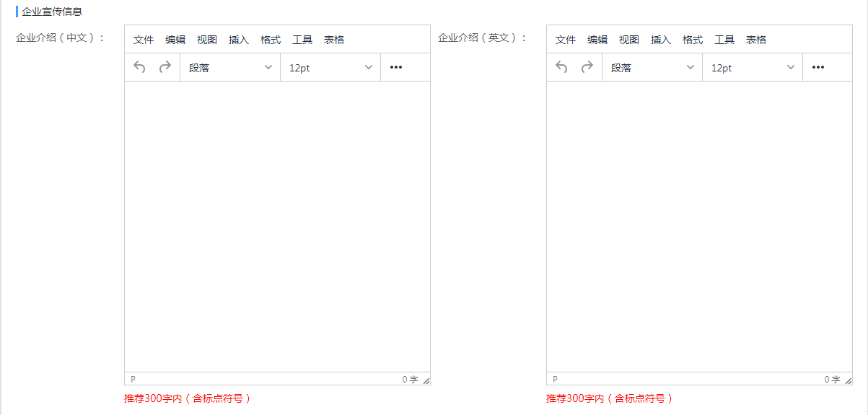Open the 段落 format dropdown in Chinese editor
The image size is (868, 415).
click(230, 67)
